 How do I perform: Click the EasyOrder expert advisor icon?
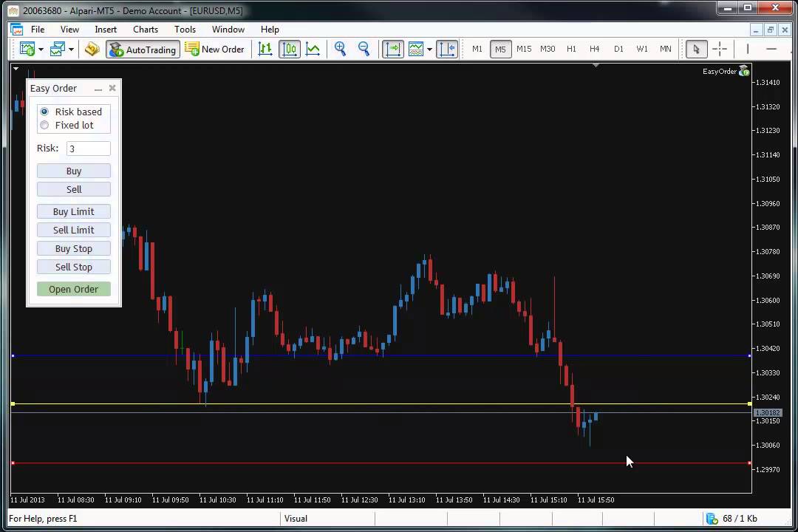tap(744, 71)
